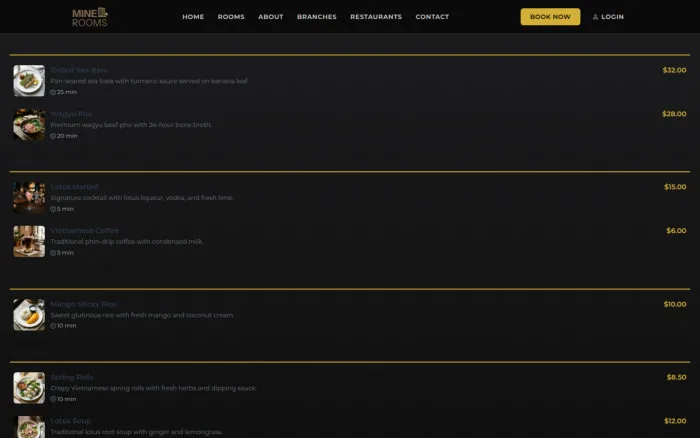Click the $10.00 price
Screen dimensions: 700x438
point(675,304)
